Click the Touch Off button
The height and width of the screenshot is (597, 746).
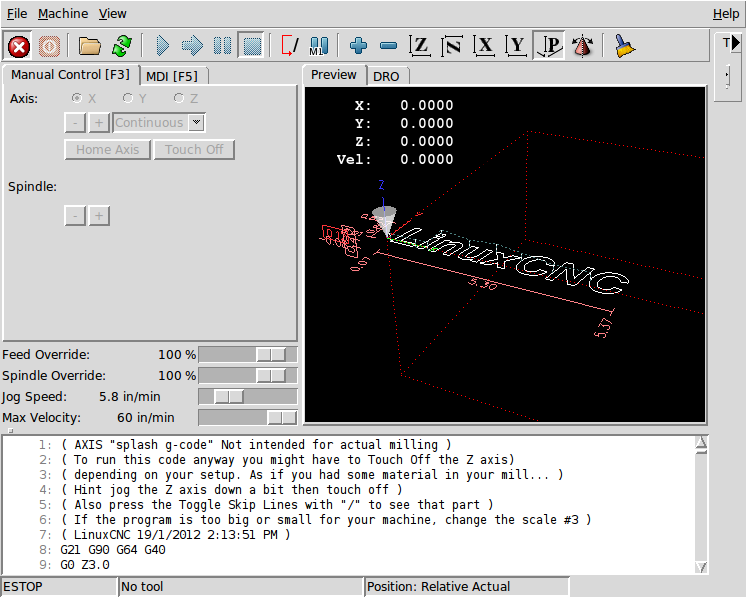tap(194, 150)
